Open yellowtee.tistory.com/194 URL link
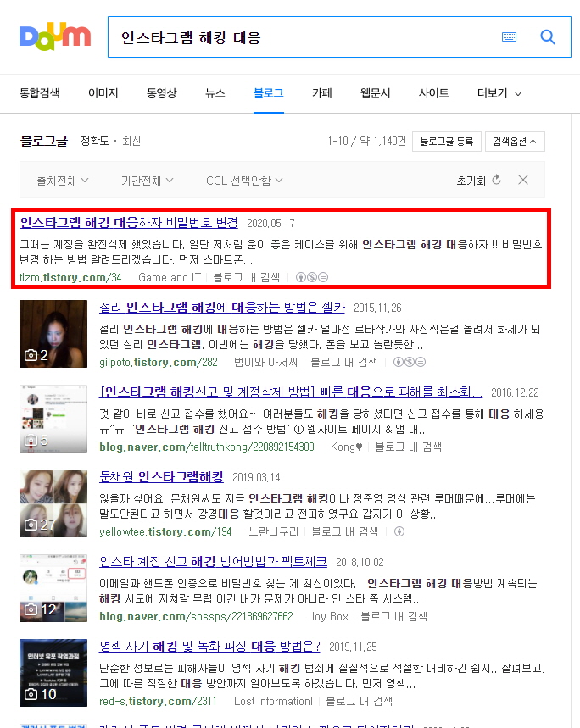 pos(165,532)
